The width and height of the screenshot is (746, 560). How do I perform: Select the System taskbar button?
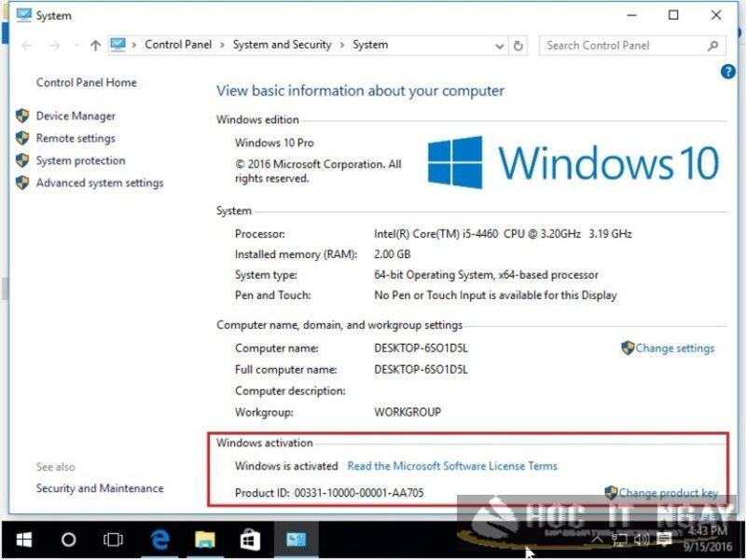296,540
